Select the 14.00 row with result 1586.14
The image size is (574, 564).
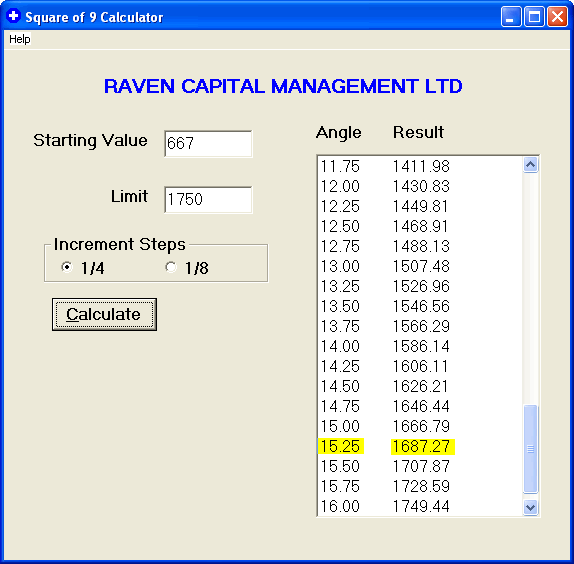tap(420, 346)
